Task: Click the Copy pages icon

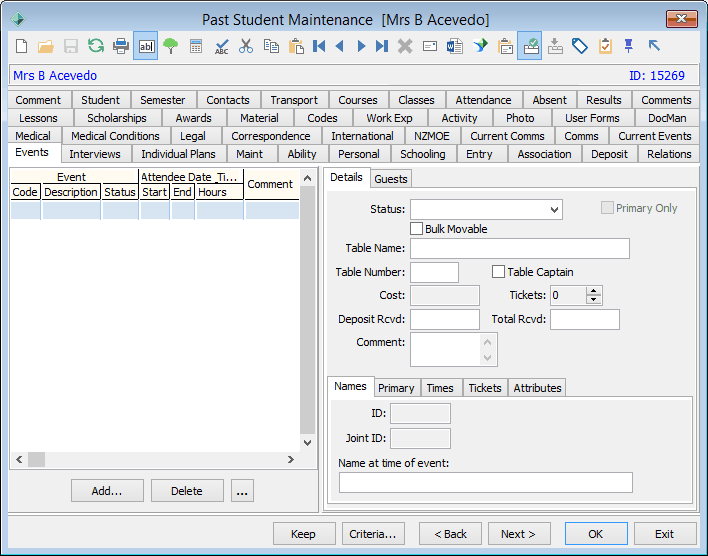Action: (271, 46)
